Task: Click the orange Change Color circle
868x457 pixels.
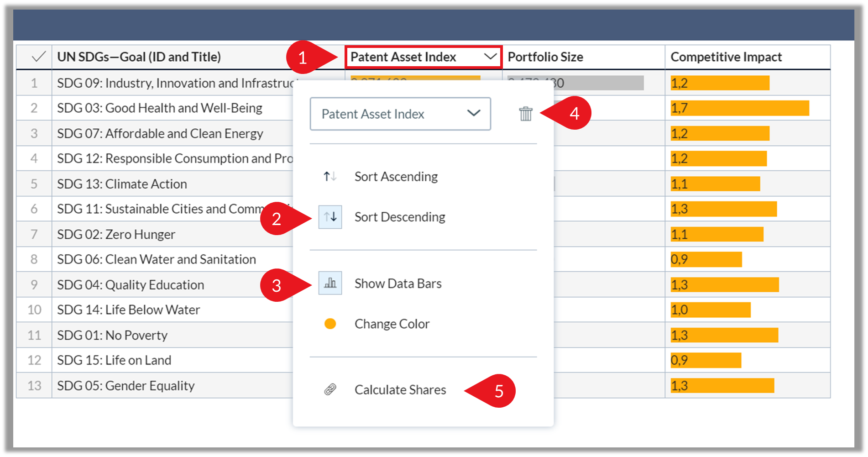Action: tap(330, 324)
